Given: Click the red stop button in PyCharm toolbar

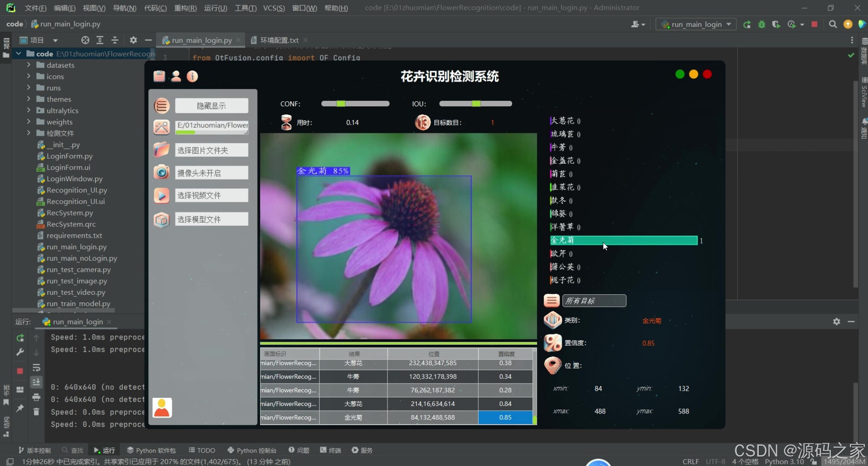Looking at the screenshot, I should point(814,24).
